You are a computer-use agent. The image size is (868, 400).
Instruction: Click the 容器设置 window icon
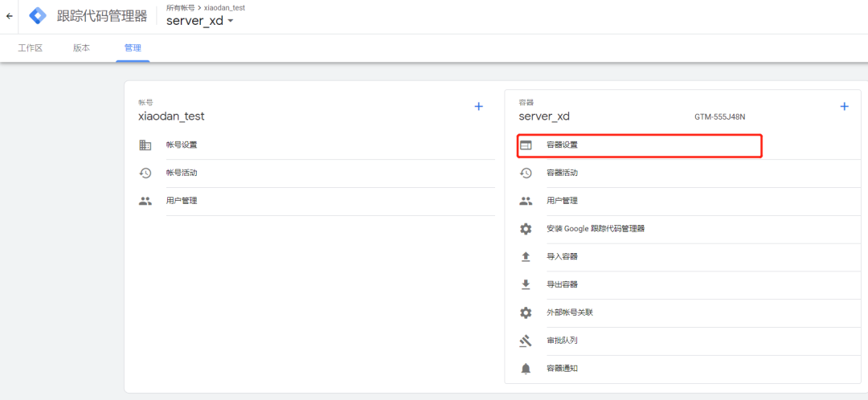point(526,145)
